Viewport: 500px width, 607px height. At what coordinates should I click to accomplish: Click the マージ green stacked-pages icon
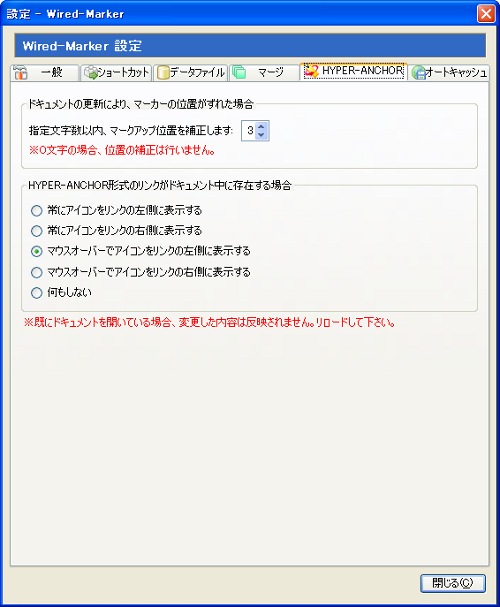(239, 72)
